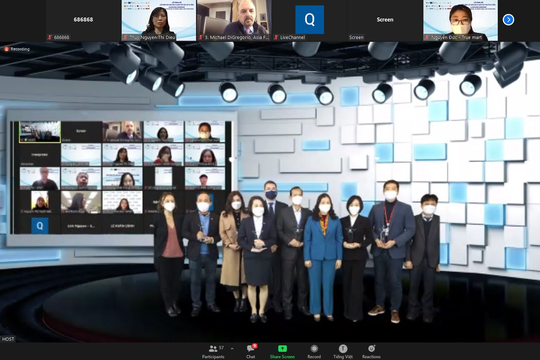Expand the caret next to Participants

[232, 349]
